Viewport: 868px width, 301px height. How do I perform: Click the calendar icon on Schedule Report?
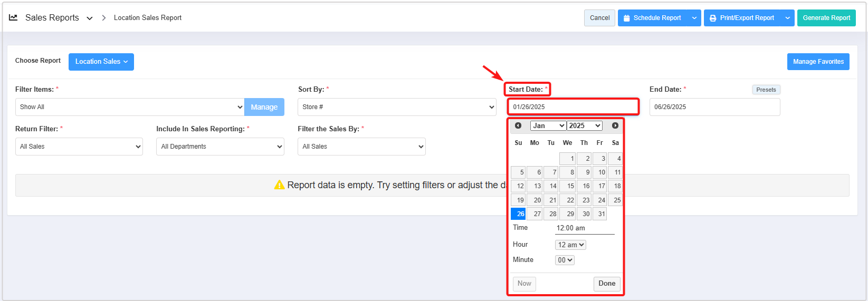point(627,18)
